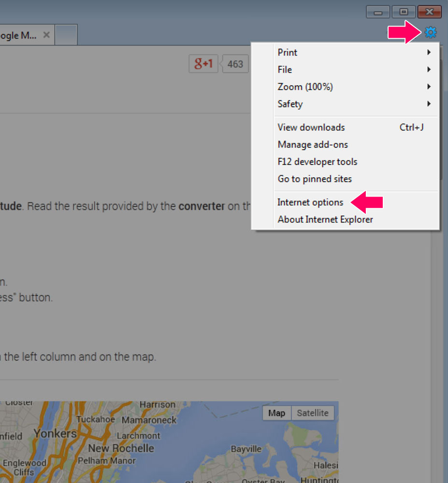Click the bold word converter

(202, 206)
